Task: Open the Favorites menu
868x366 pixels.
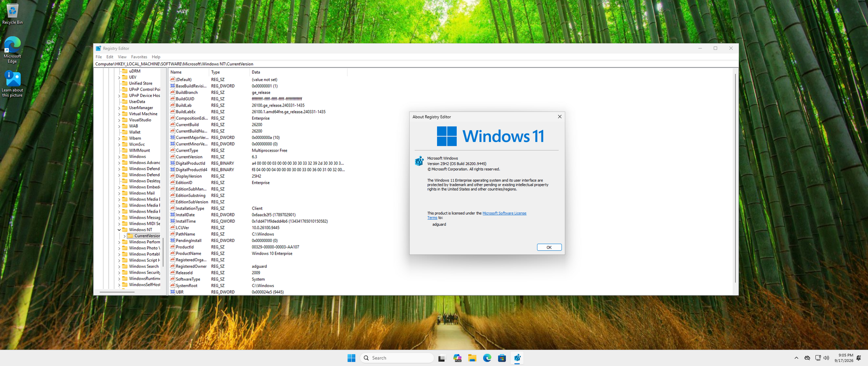Action: (139, 57)
